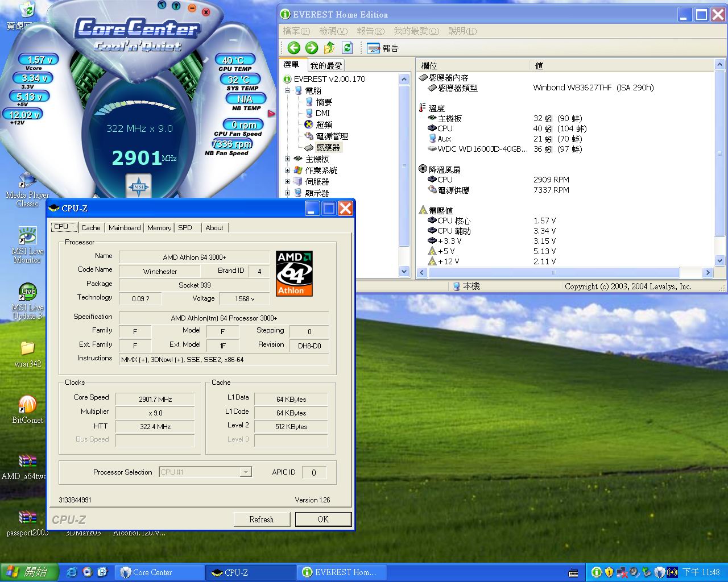Expand Core Center right panel red arrow

(271, 114)
